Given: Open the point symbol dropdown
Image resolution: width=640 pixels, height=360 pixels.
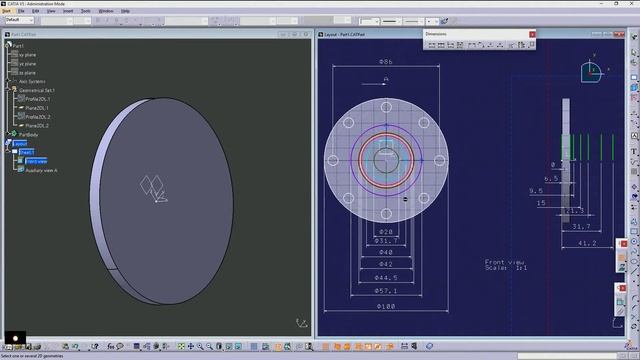Looking at the screenshot, I should coord(432,21).
